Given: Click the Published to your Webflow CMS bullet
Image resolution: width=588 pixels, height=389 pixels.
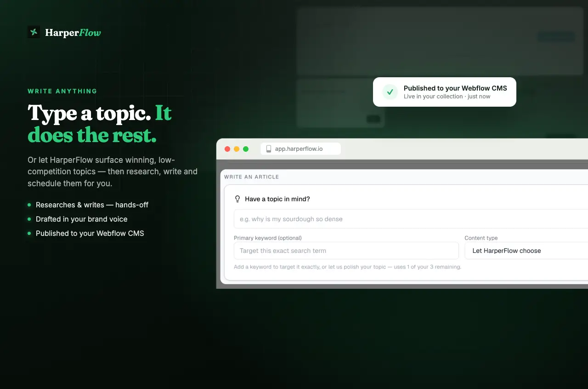Looking at the screenshot, I should (90, 233).
